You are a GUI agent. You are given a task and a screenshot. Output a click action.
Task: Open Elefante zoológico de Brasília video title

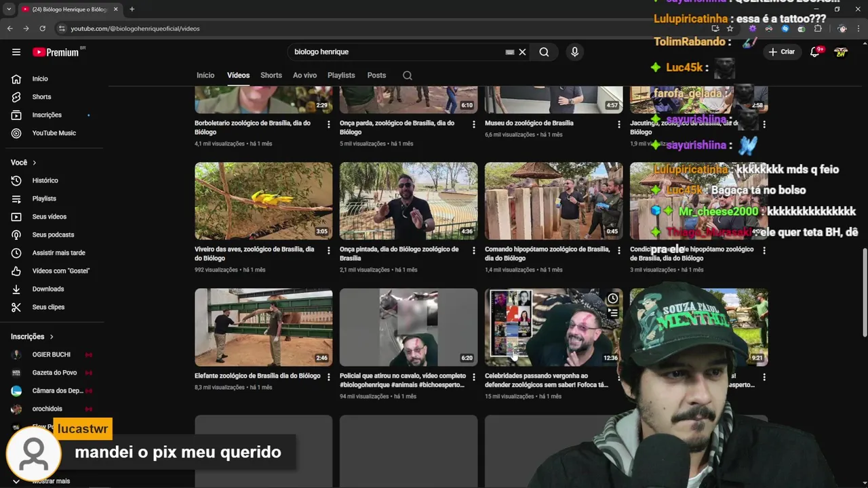258,375
